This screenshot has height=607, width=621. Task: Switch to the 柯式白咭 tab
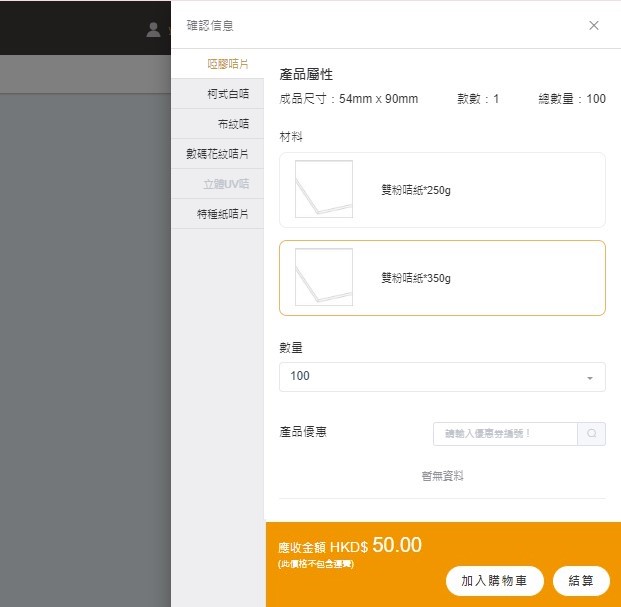coord(227,94)
